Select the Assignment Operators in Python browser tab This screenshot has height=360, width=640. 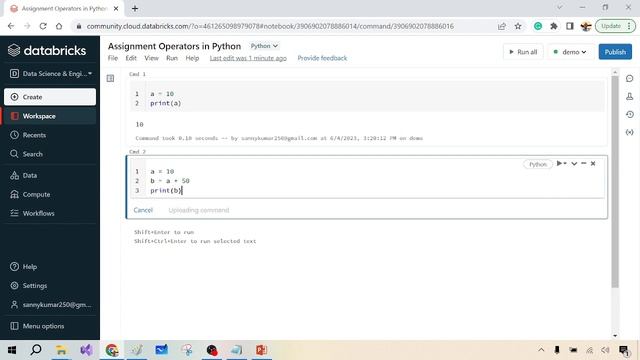[64, 8]
